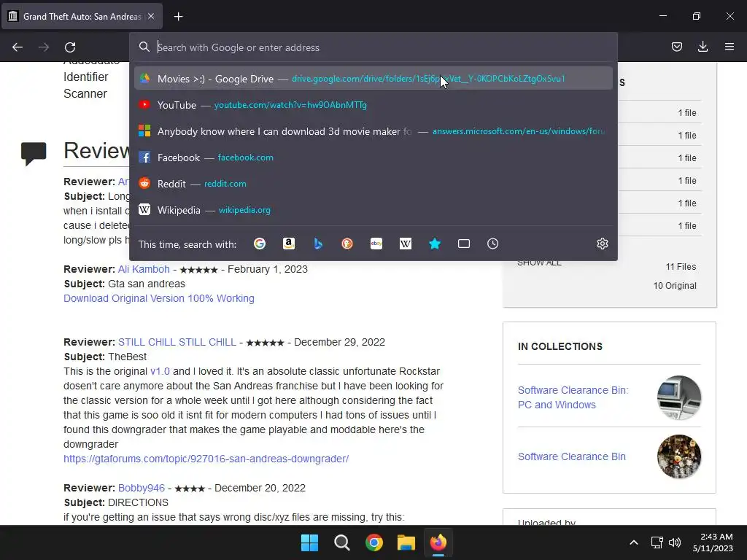This screenshot has width=747, height=560.
Task: Open the network status tray icon
Action: click(x=657, y=542)
